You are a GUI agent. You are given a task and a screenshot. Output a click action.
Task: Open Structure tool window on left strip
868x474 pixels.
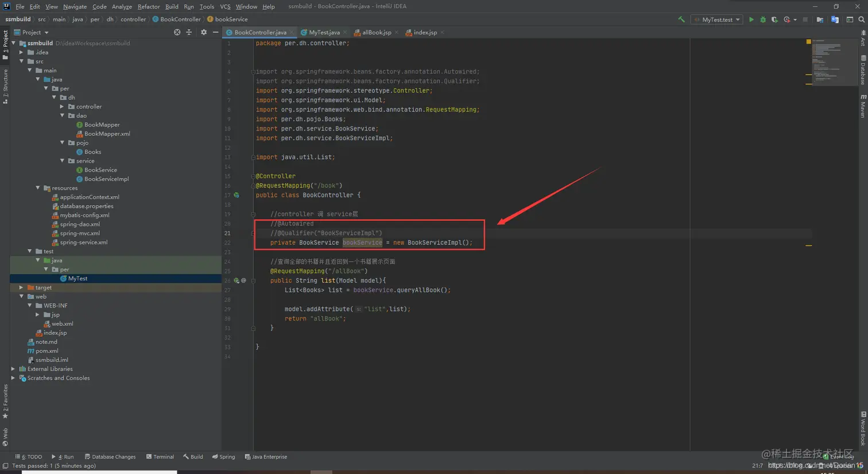click(x=5, y=86)
